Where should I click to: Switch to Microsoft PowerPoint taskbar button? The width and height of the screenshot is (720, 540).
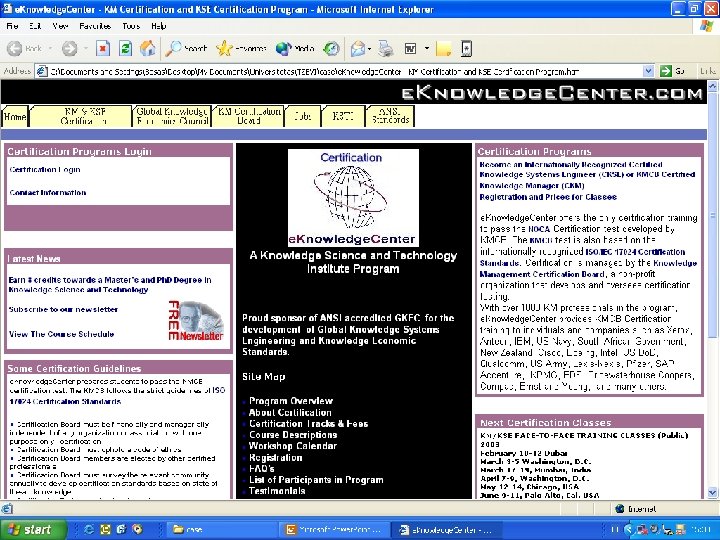(x=336, y=529)
